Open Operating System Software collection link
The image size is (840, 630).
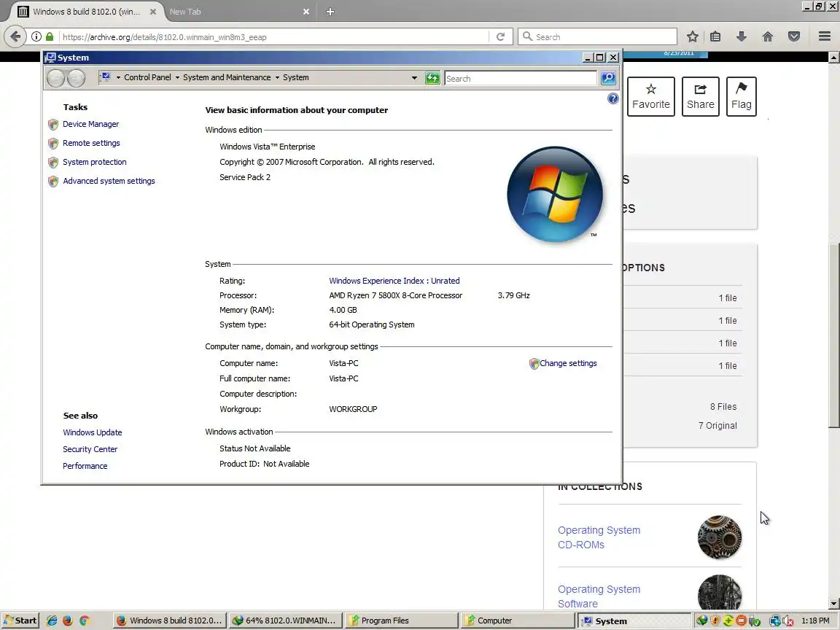pyautogui.click(x=599, y=596)
